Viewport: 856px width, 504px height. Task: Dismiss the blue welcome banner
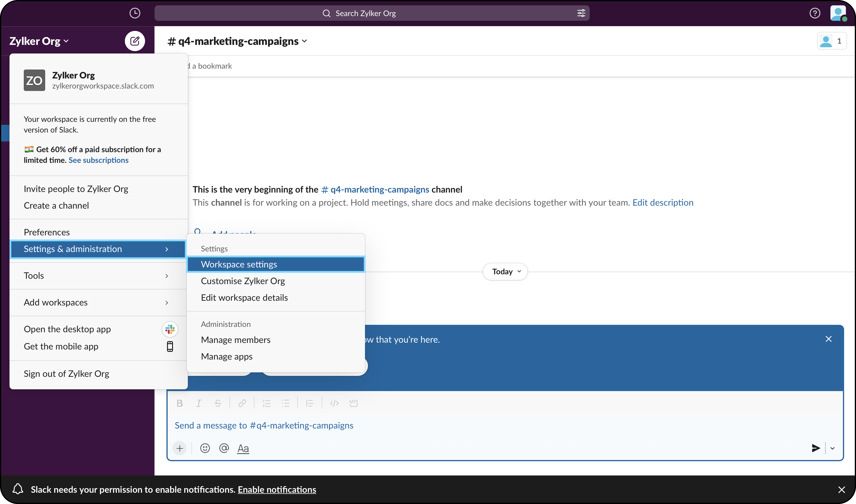pyautogui.click(x=828, y=339)
